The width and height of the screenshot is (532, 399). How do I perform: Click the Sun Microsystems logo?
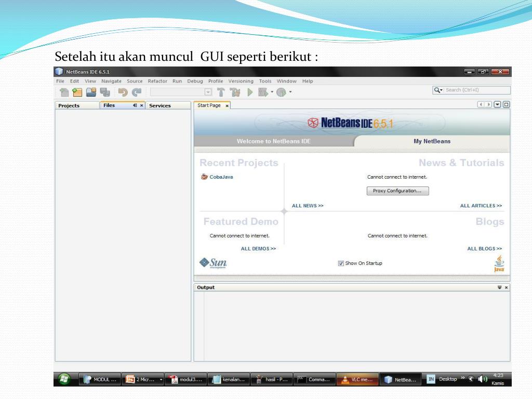[x=213, y=263]
